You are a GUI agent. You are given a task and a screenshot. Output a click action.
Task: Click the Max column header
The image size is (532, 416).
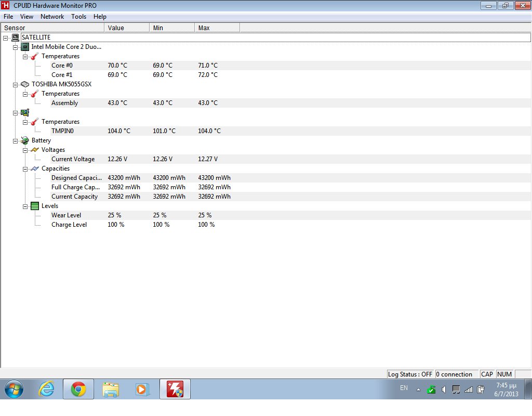[x=217, y=28]
